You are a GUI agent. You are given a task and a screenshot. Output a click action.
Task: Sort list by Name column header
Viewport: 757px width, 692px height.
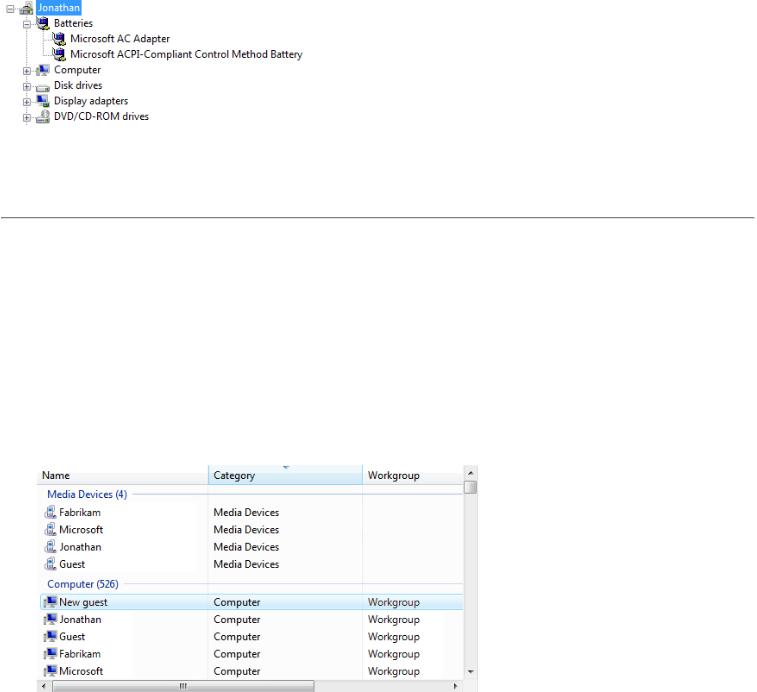point(123,475)
